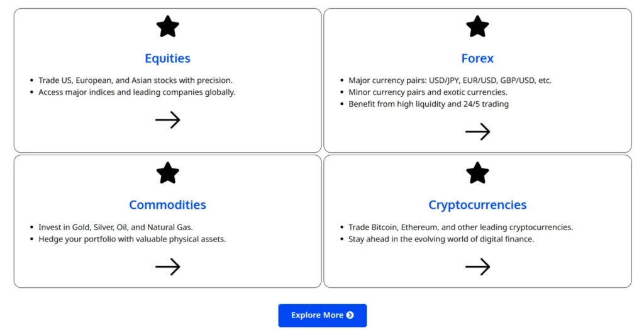The width and height of the screenshot is (644, 330).
Task: Click the star icon above Commodities
Action: pos(167,173)
